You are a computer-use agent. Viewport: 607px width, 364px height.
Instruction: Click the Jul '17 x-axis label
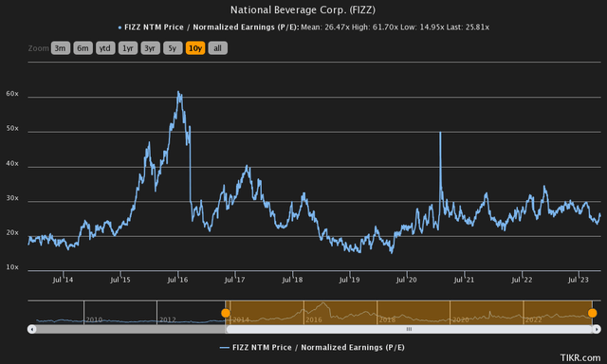[x=234, y=280]
